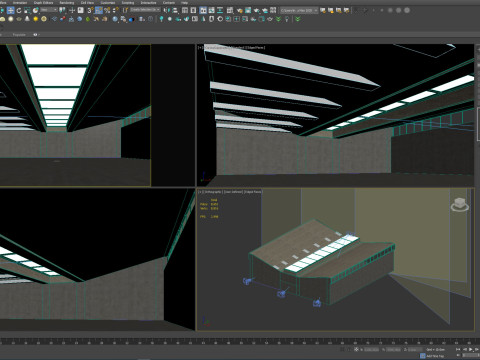
Task: Toggle the Percent Snap button
Action: point(107,10)
